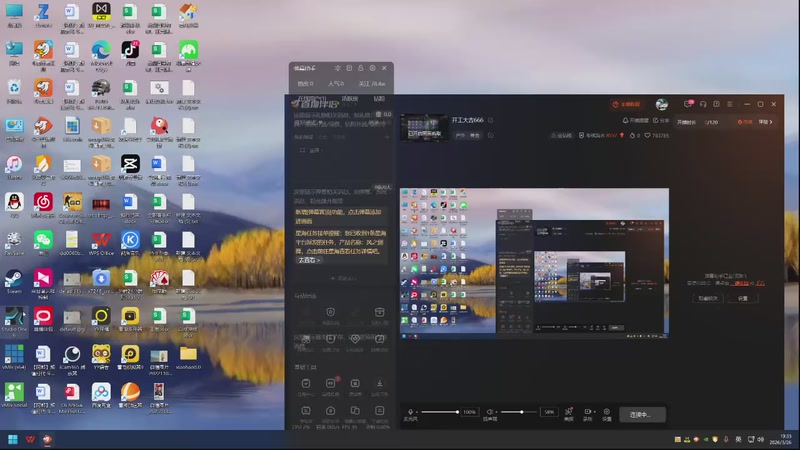Click the live preview screen area
The image size is (800, 450).
point(534,263)
